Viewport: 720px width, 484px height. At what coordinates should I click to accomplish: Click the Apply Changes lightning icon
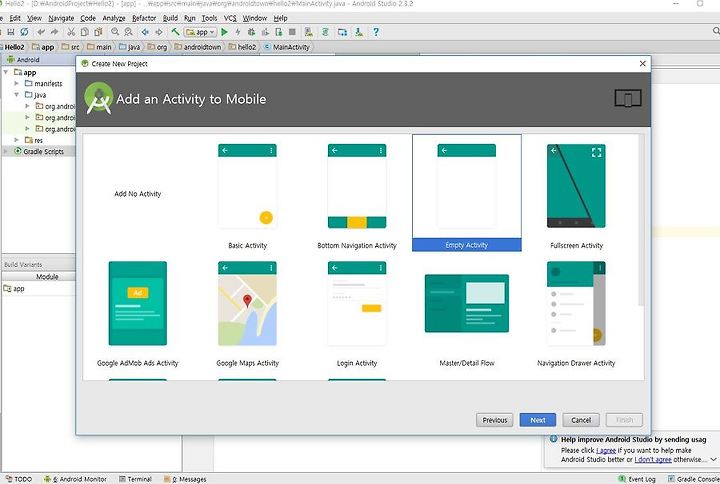coord(238,32)
